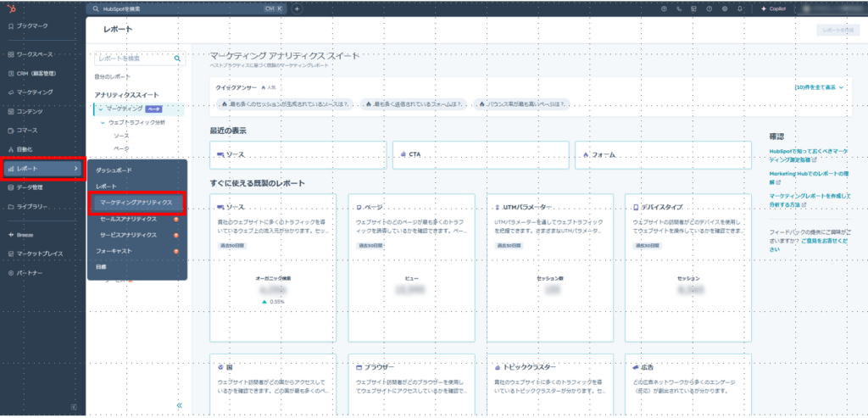The image size is (868, 418).
Task: Click the 最も多く送信されているフォーム chip
Action: (x=414, y=104)
